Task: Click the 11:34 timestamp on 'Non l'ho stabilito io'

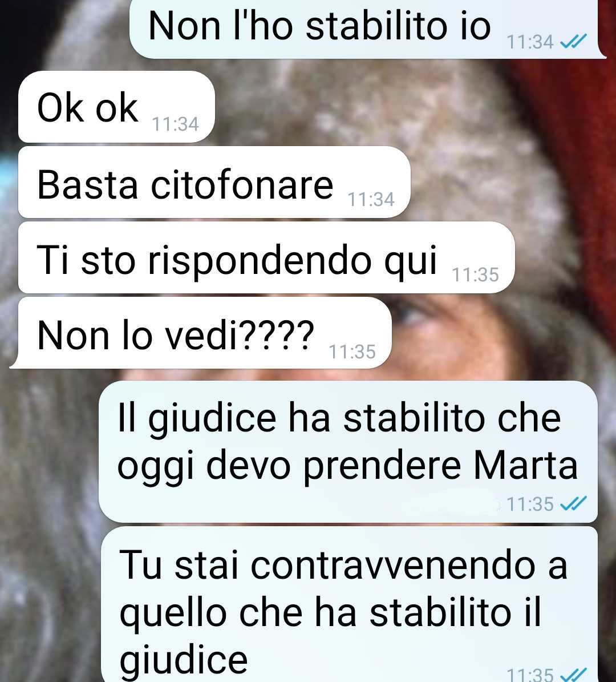Action: coord(530,42)
